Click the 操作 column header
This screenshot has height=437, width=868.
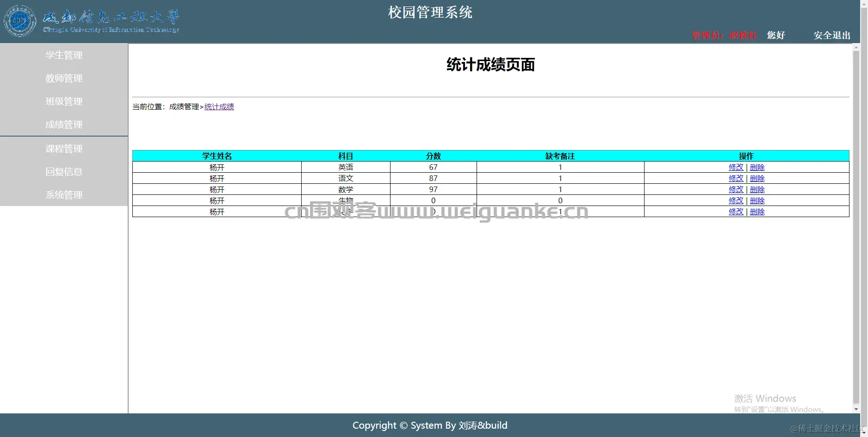tap(746, 156)
